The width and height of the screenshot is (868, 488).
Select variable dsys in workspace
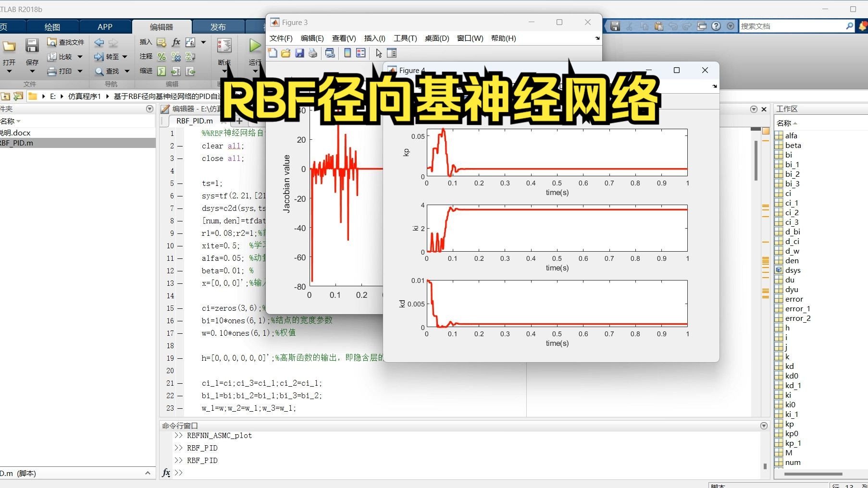[793, 270]
